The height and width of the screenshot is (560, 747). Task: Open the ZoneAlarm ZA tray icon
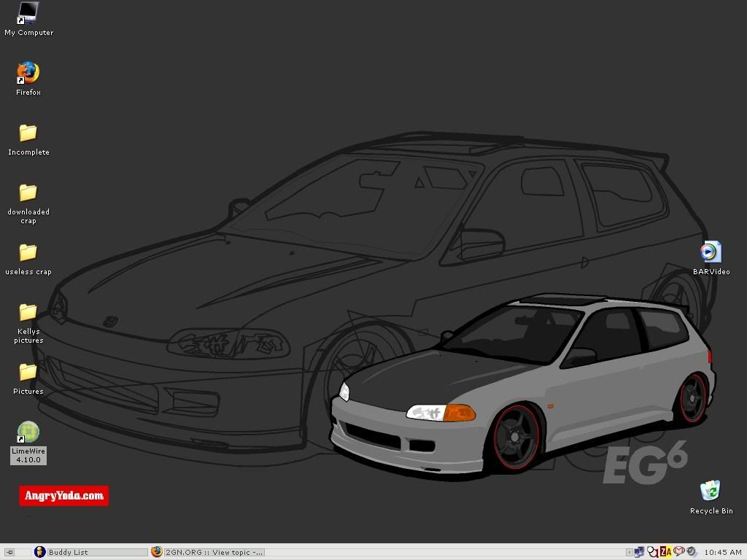click(x=665, y=552)
